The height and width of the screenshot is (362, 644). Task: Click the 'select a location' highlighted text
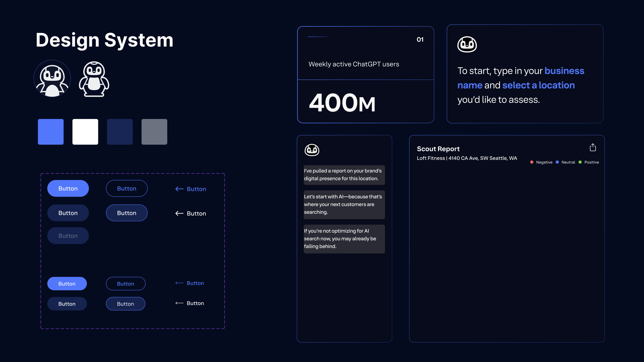pyautogui.click(x=538, y=85)
